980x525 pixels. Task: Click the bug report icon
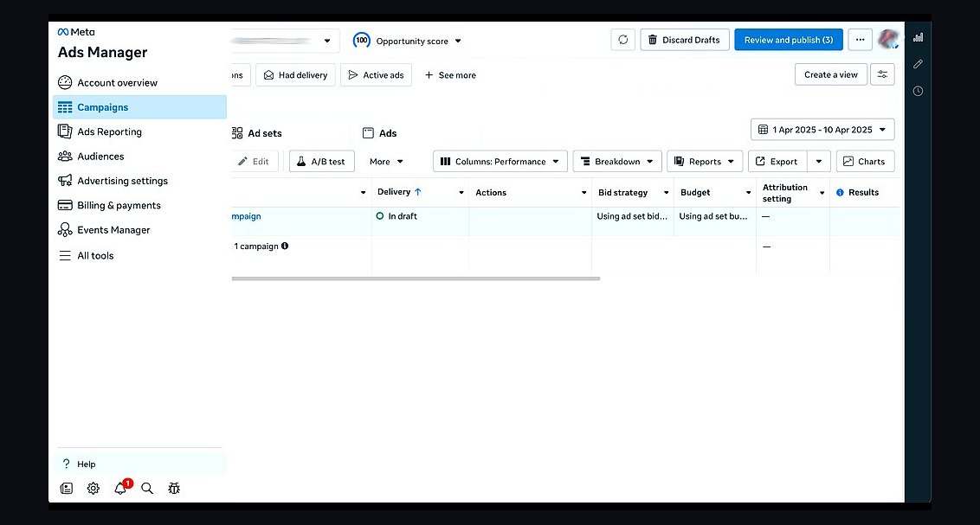point(174,488)
